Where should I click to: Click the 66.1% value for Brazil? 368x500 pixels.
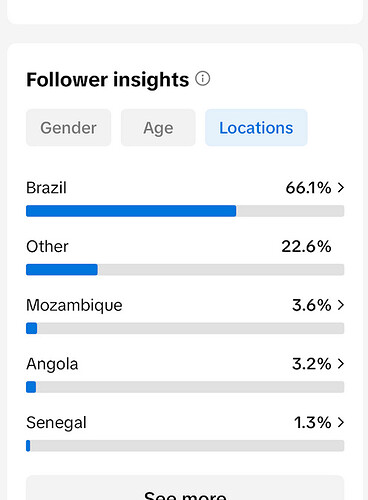click(308, 188)
